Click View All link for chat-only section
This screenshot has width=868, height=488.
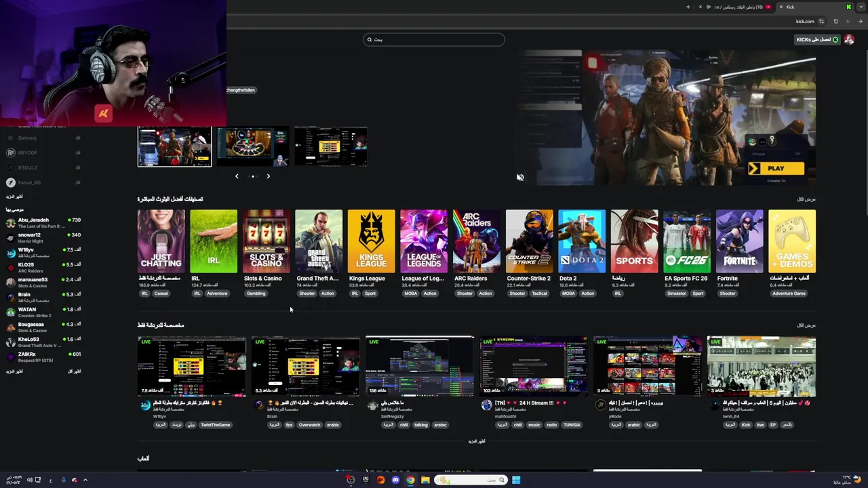[x=806, y=325]
